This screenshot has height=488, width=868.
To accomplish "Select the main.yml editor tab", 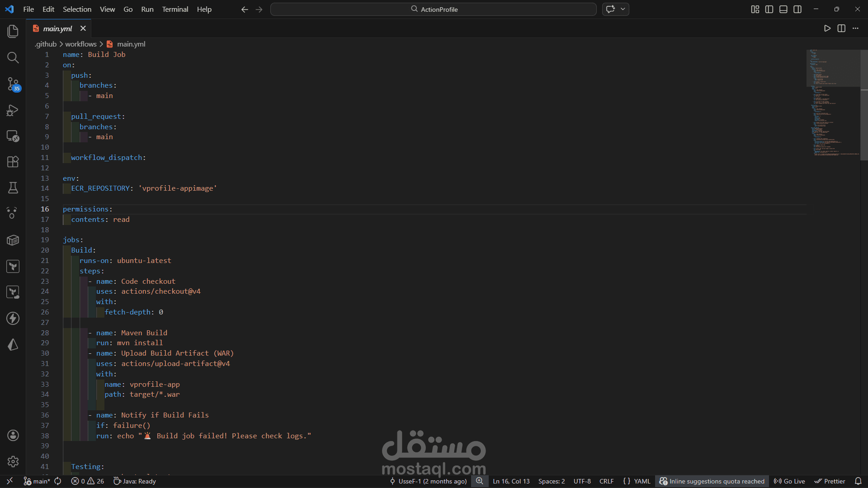I will pyautogui.click(x=57, y=28).
